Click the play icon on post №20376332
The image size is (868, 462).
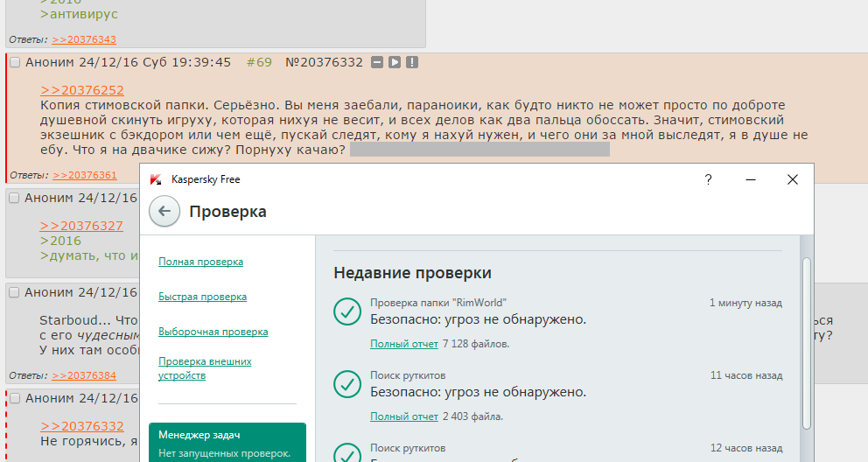point(394,62)
